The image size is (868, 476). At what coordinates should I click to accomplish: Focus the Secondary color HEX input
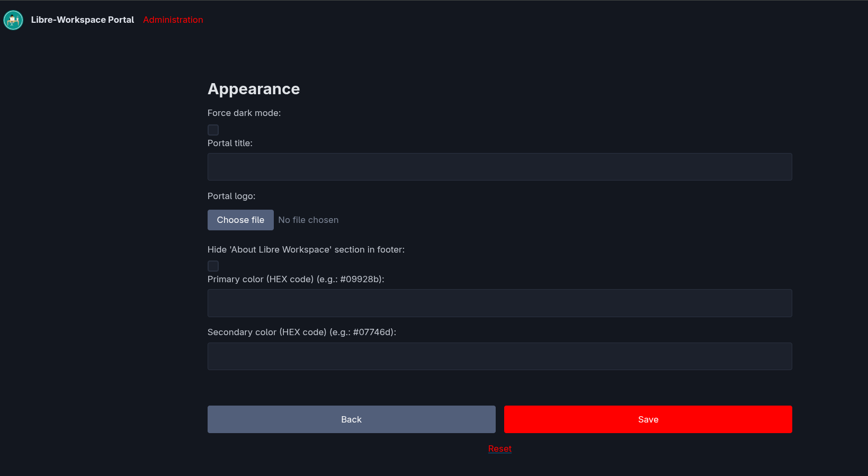pyautogui.click(x=499, y=356)
